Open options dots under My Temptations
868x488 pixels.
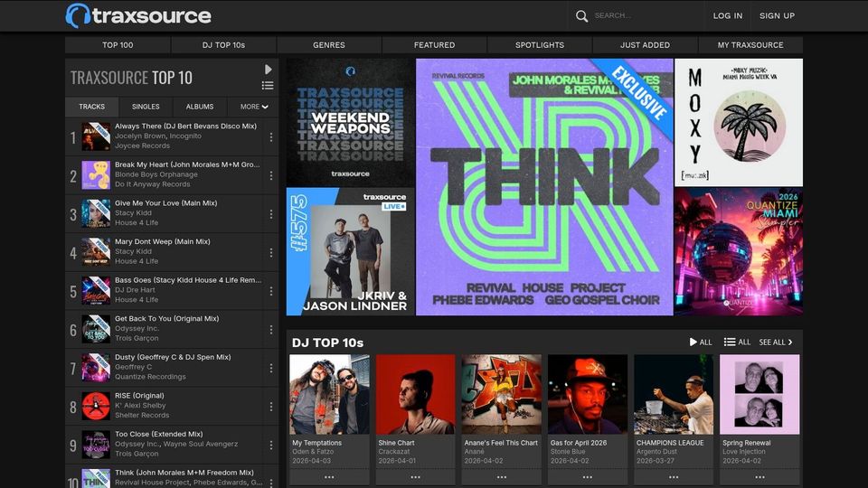(329, 477)
